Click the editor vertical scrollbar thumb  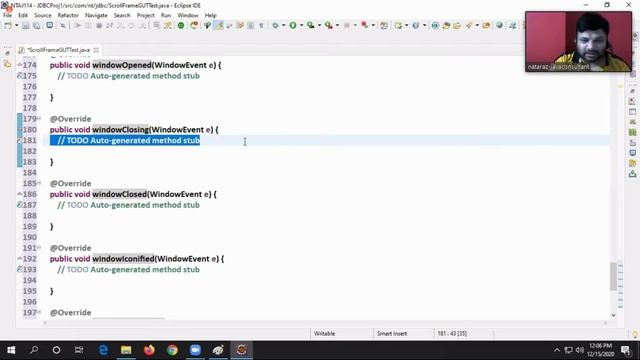[613, 276]
